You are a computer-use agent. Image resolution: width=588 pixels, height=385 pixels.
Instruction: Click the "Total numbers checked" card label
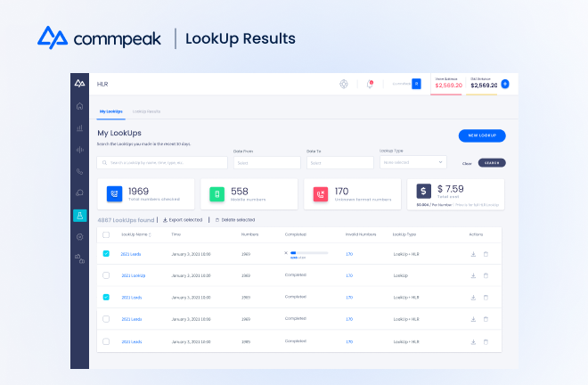[154, 200]
